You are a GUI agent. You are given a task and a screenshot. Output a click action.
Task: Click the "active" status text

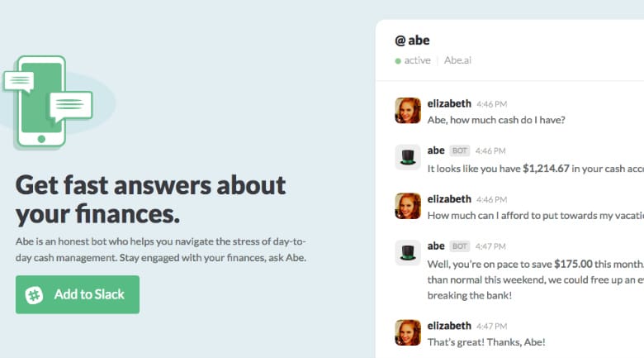(x=417, y=60)
